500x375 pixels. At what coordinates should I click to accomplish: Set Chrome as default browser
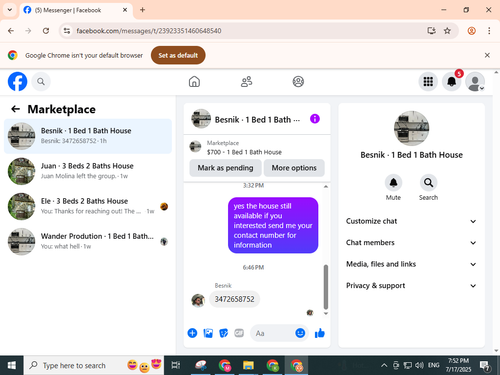pyautogui.click(x=178, y=55)
